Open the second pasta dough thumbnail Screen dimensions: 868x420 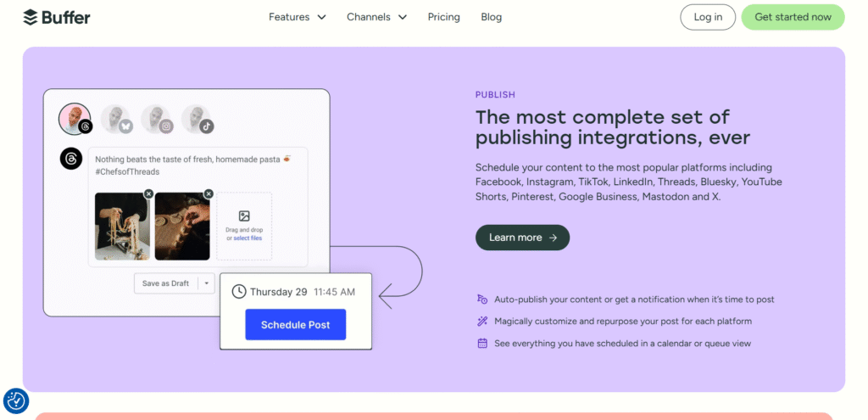point(182,226)
